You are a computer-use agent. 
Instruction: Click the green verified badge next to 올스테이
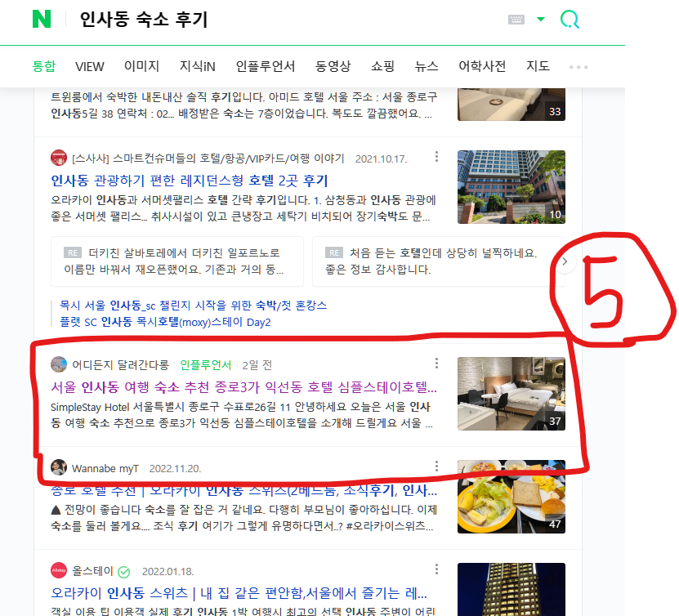coord(124,572)
